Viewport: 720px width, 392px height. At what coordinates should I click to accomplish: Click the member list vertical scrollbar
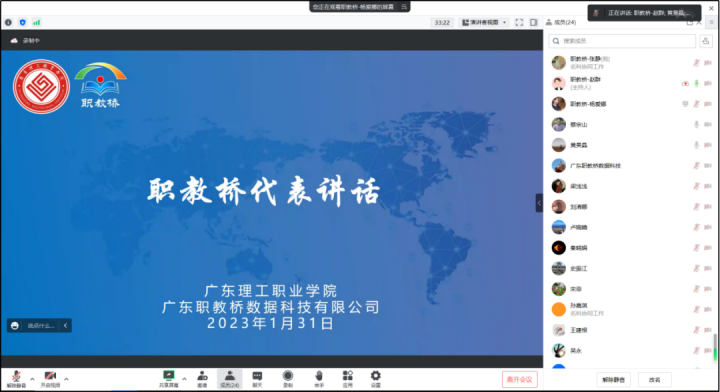715,347
